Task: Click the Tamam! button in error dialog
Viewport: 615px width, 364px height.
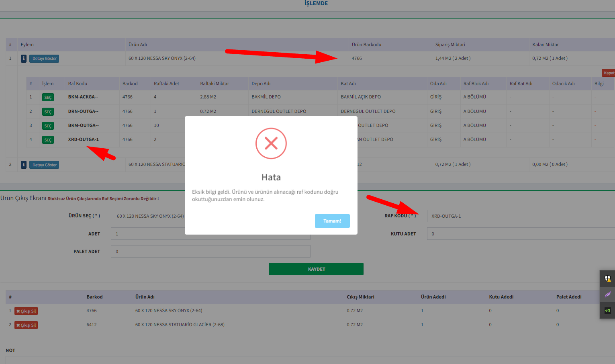Action: 332,221
